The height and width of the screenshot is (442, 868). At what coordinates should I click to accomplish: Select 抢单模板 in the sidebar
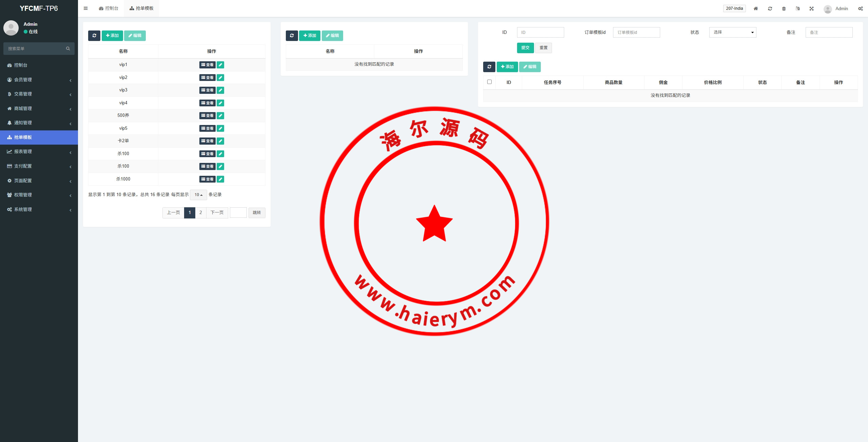(x=39, y=137)
